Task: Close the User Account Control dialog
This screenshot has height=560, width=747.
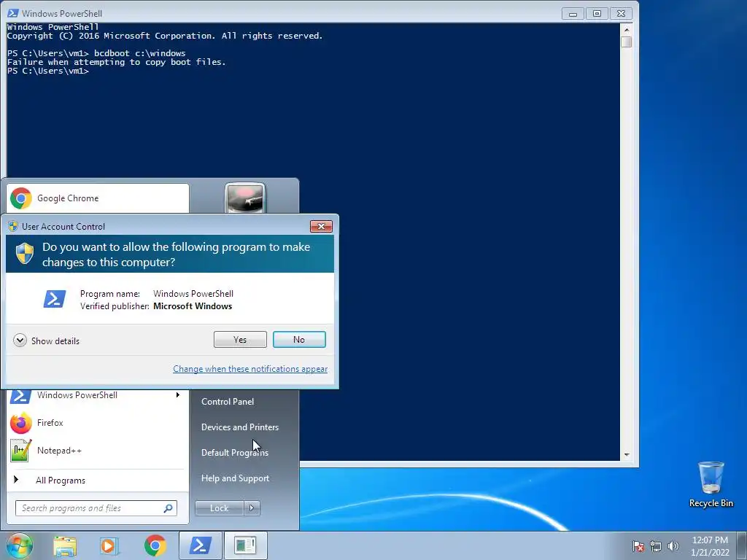Action: coord(321,226)
